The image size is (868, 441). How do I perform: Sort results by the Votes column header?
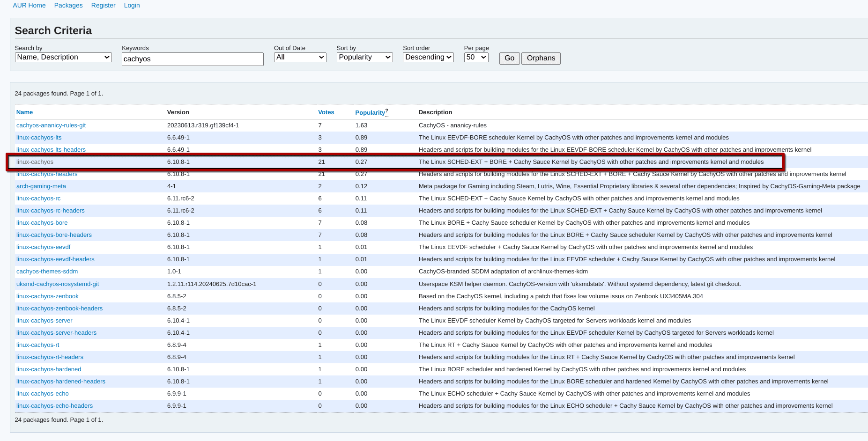click(326, 112)
